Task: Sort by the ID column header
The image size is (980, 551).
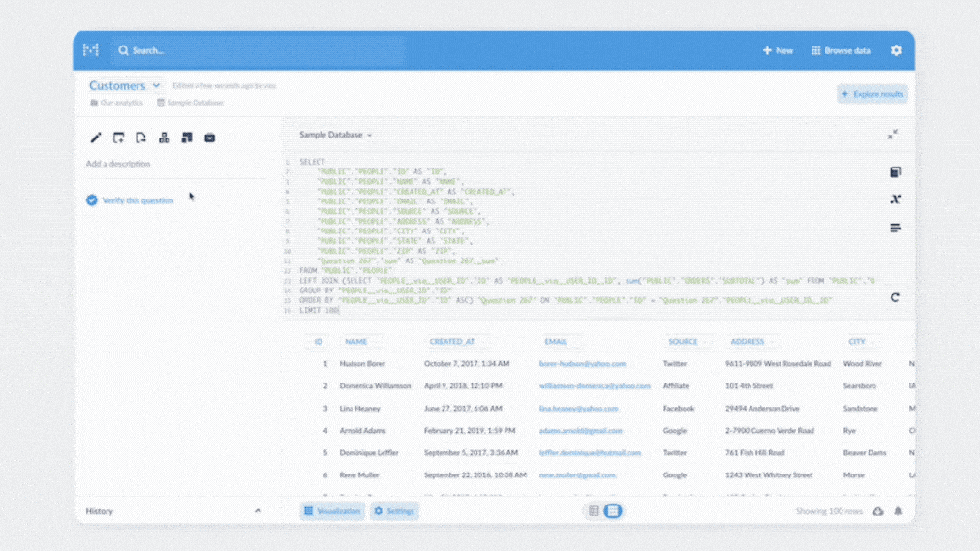Action: [319, 342]
